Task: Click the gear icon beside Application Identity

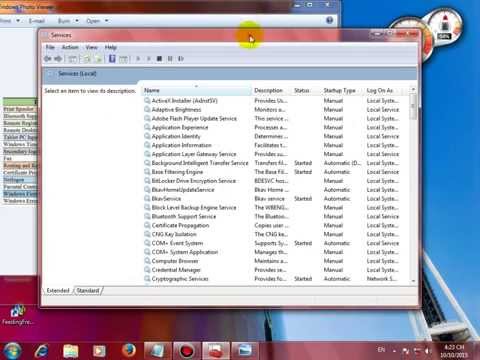Action: click(147, 136)
